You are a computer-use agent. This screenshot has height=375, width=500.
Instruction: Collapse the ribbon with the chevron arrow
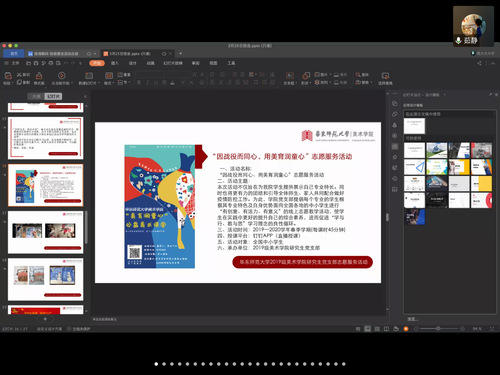coord(493,63)
